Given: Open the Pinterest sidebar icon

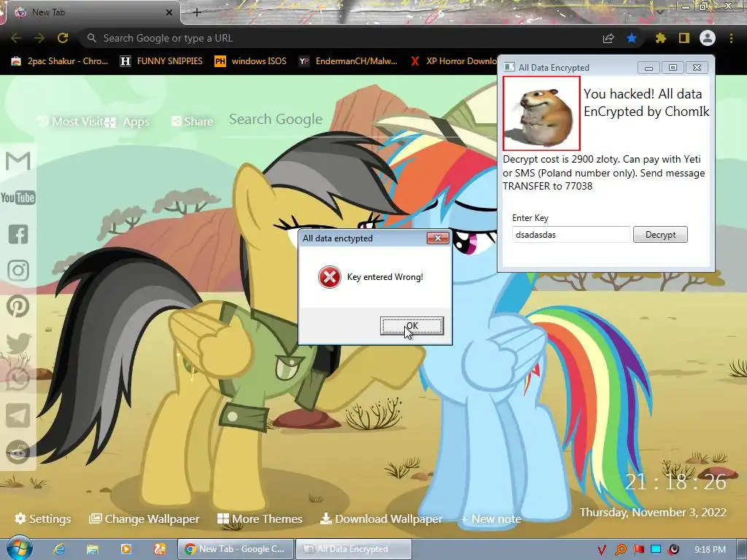Looking at the screenshot, I should 18,307.
